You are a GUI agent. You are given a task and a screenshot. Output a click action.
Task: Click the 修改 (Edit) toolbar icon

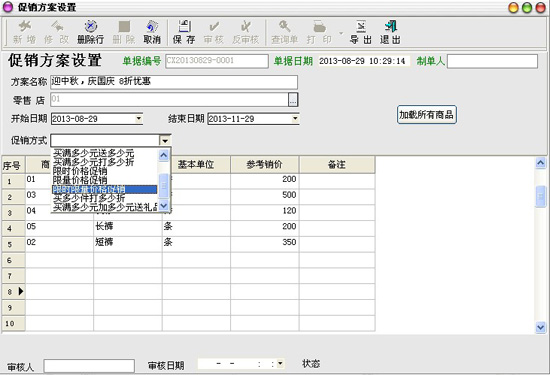click(56, 32)
